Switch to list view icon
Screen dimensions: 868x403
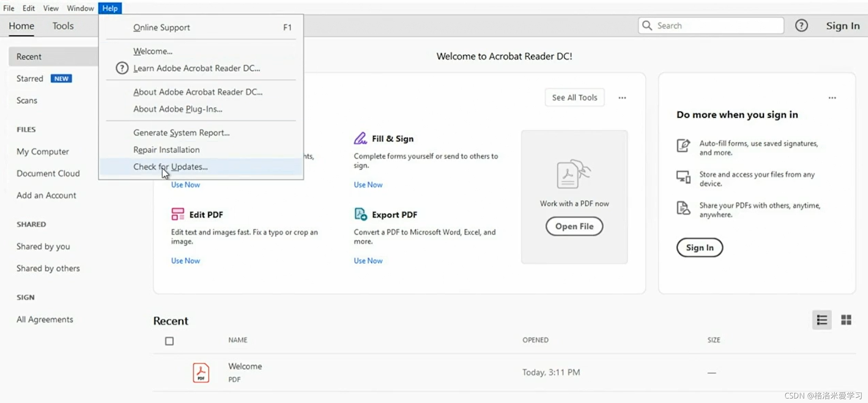click(x=822, y=320)
